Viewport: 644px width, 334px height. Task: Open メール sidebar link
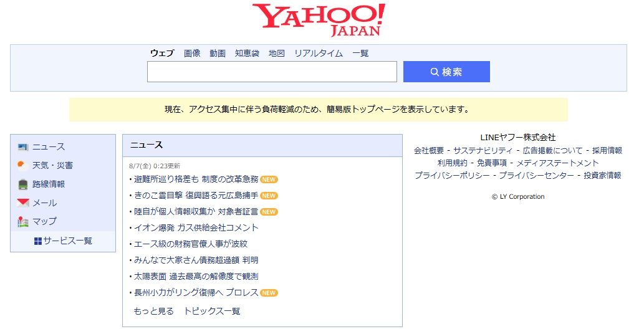click(45, 203)
